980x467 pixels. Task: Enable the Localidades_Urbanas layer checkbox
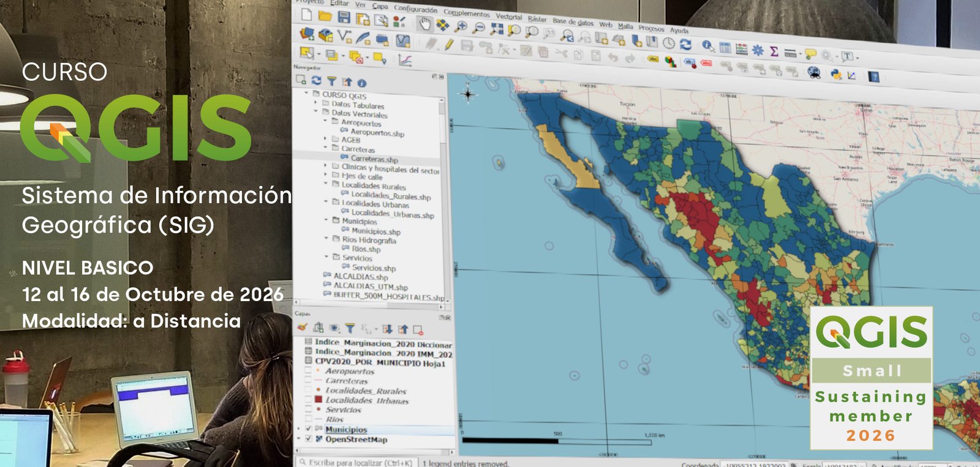pos(308,399)
